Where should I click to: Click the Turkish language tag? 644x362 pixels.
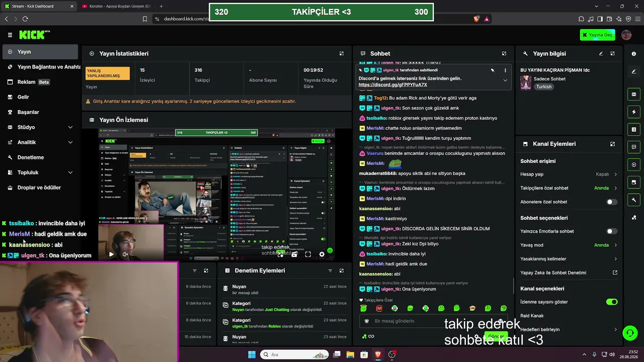click(x=544, y=86)
